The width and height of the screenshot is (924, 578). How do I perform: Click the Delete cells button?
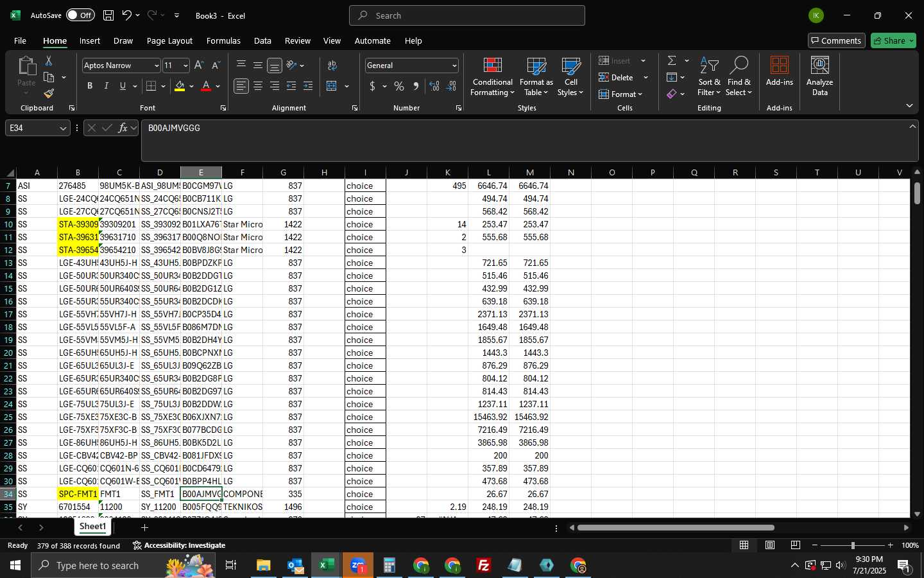(617, 77)
